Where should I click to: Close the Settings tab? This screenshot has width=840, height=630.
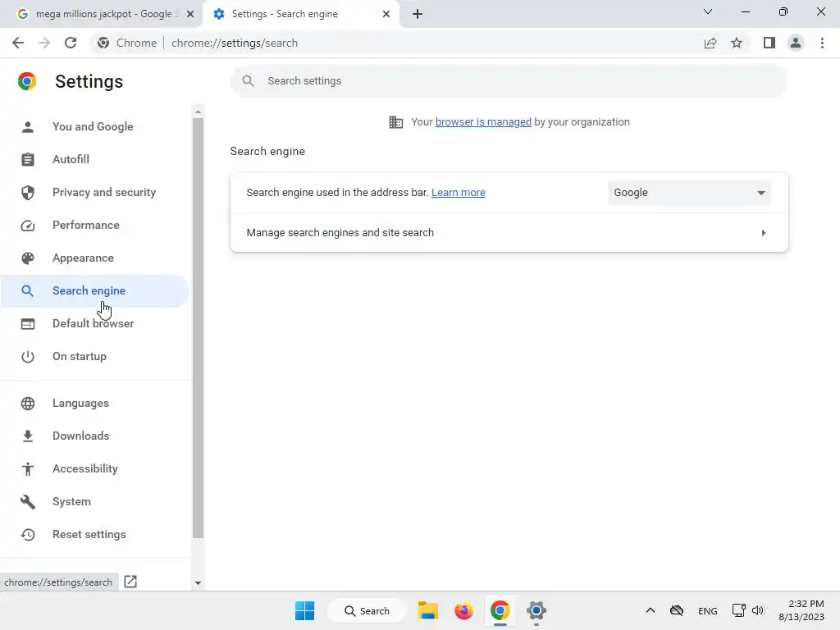tap(386, 14)
